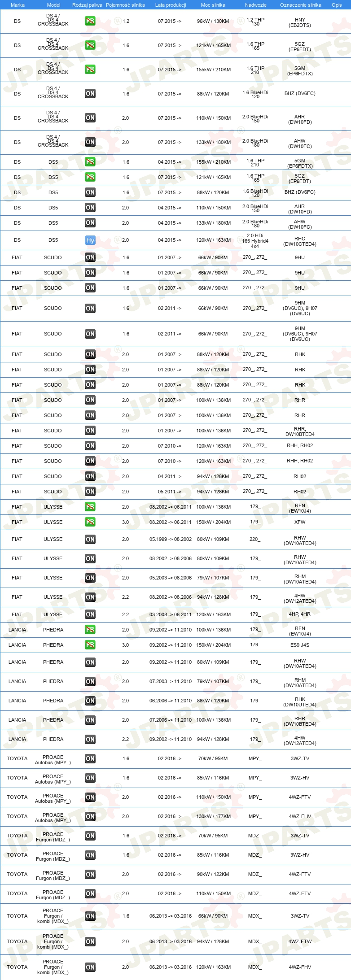Click diesel icon in Fiat Scudo 04.2011 row
The width and height of the screenshot is (351, 980).
point(90,476)
